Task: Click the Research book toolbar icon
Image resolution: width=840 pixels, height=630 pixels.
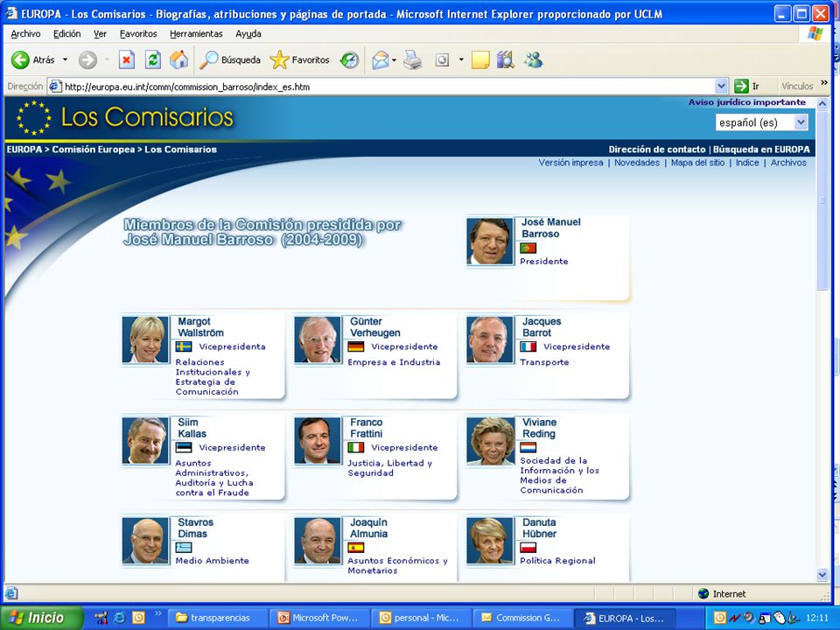Action: click(505, 60)
